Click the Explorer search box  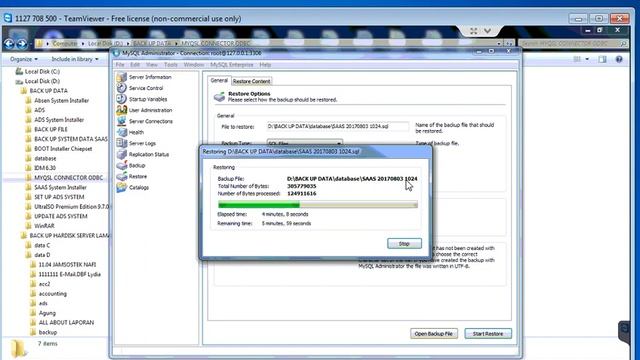pyautogui.click(x=573, y=43)
